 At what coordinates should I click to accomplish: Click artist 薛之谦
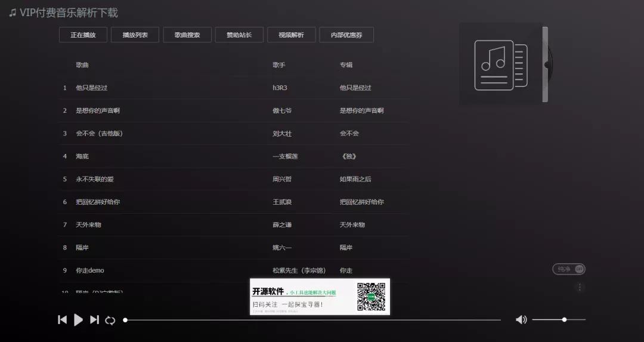[282, 225]
